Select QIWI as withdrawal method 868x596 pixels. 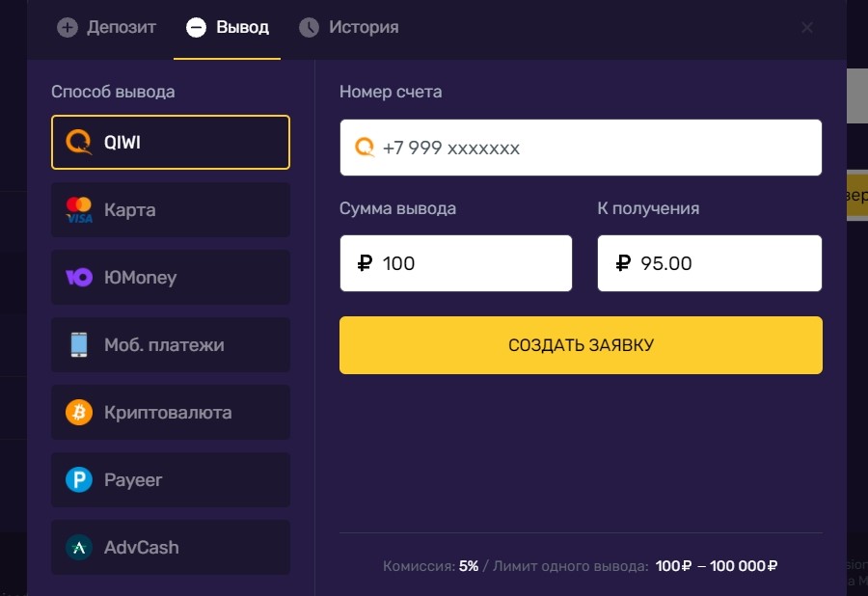click(171, 143)
